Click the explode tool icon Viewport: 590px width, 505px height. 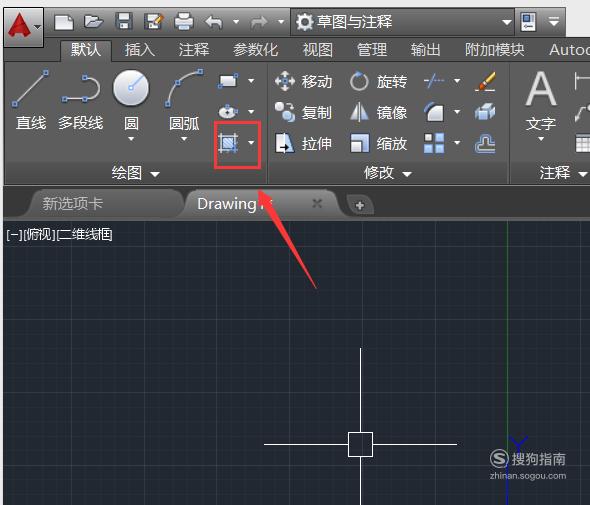[x=485, y=112]
